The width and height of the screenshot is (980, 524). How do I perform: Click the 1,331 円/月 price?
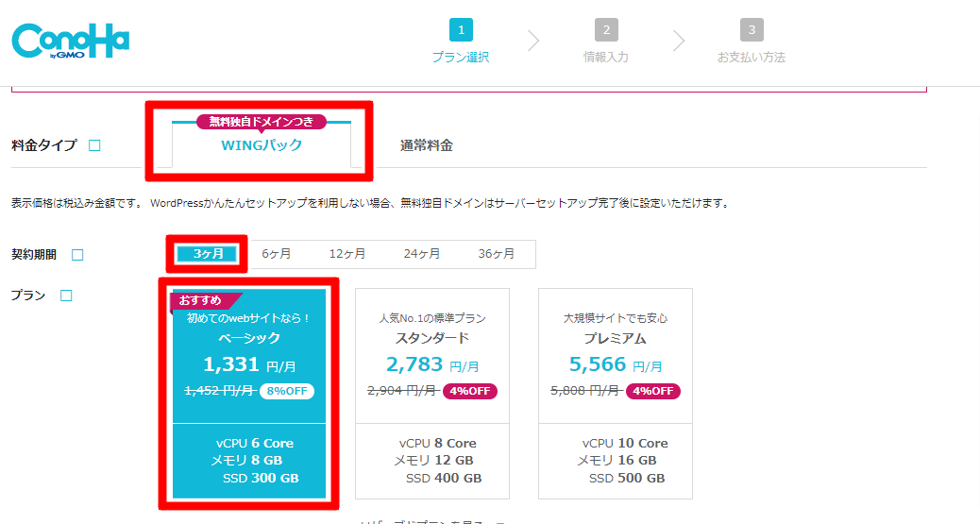point(249,363)
